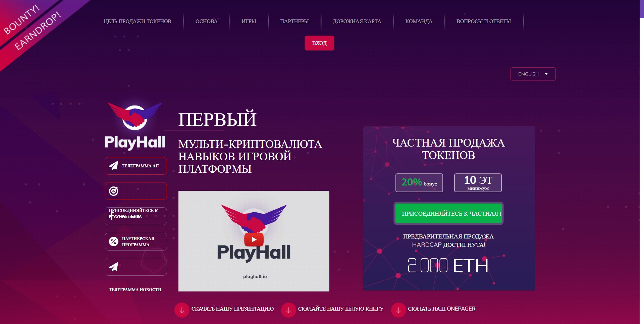
Task: Click the red ВХОД button
Action: pos(319,43)
